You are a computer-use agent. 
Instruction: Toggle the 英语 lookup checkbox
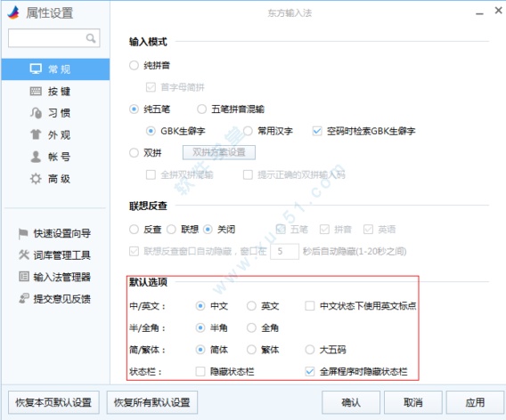[368, 230]
